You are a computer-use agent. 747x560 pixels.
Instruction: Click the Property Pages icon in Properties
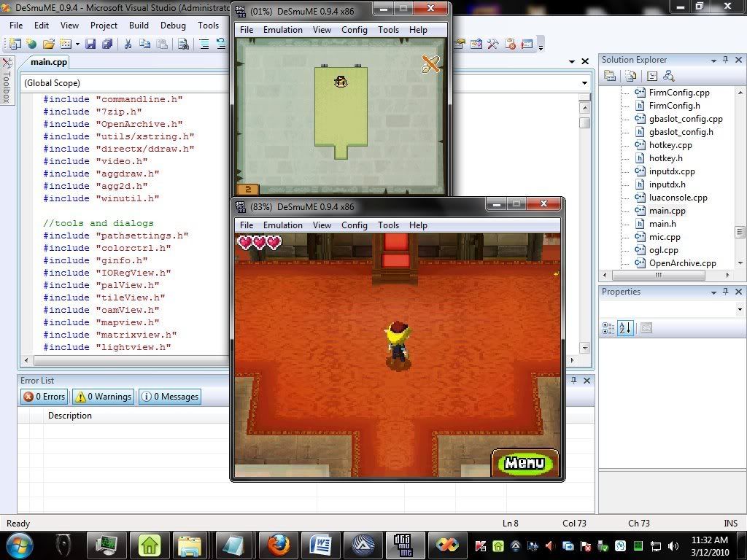(x=646, y=328)
